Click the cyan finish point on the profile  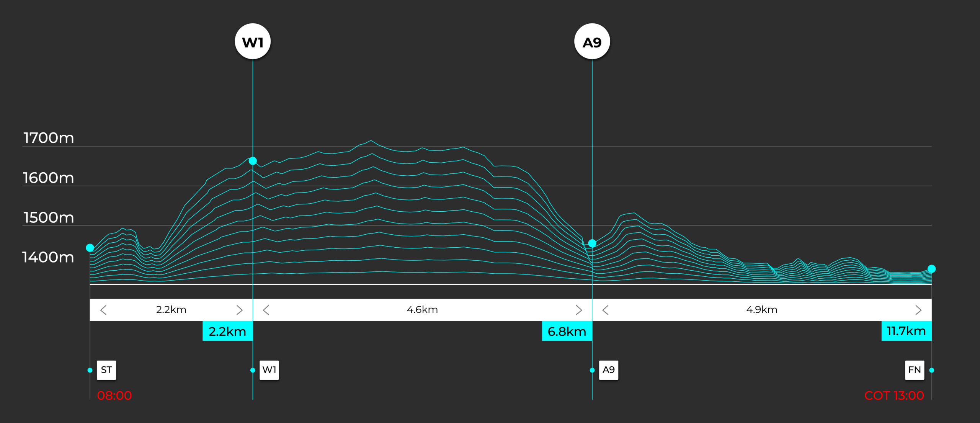[931, 269]
